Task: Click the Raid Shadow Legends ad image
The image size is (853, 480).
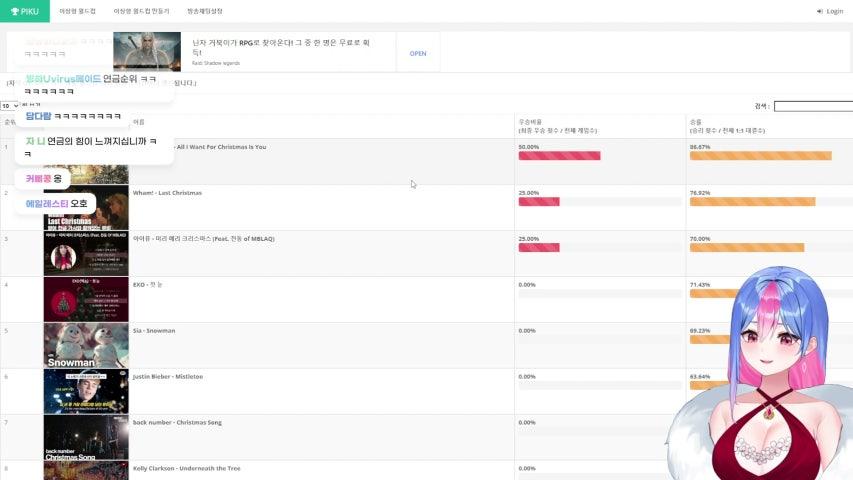Action: coord(146,51)
